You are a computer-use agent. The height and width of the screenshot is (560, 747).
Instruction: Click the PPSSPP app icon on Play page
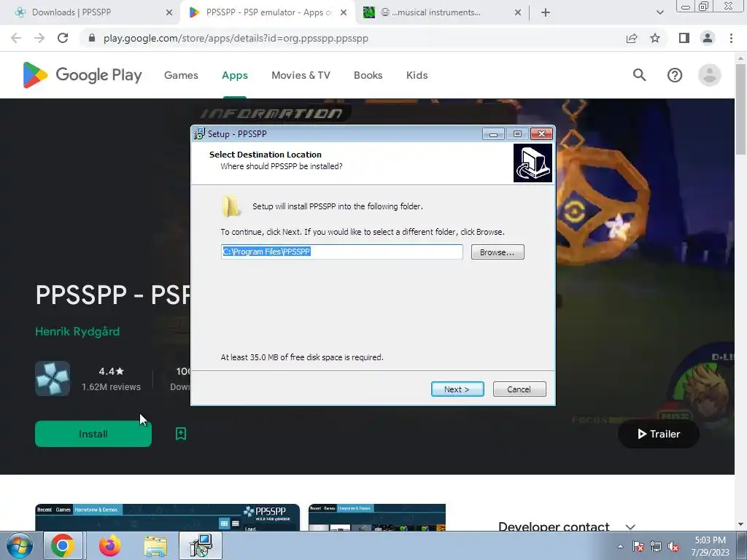tap(53, 378)
